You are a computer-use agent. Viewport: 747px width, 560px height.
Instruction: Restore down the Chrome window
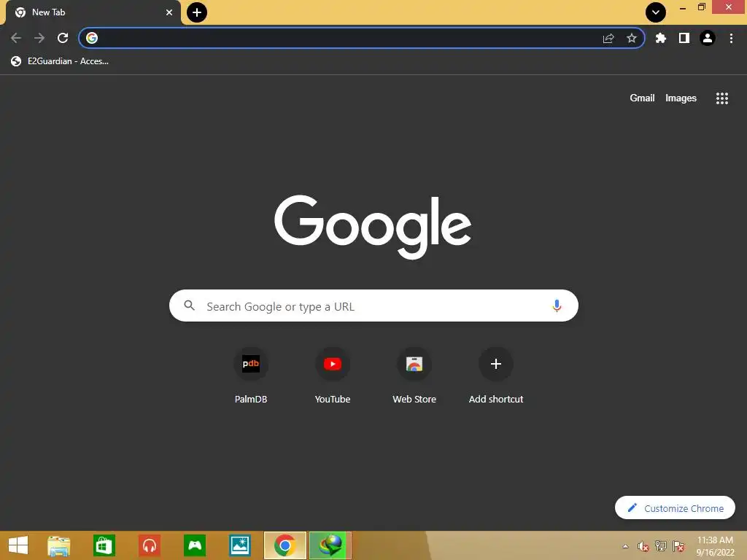701,7
